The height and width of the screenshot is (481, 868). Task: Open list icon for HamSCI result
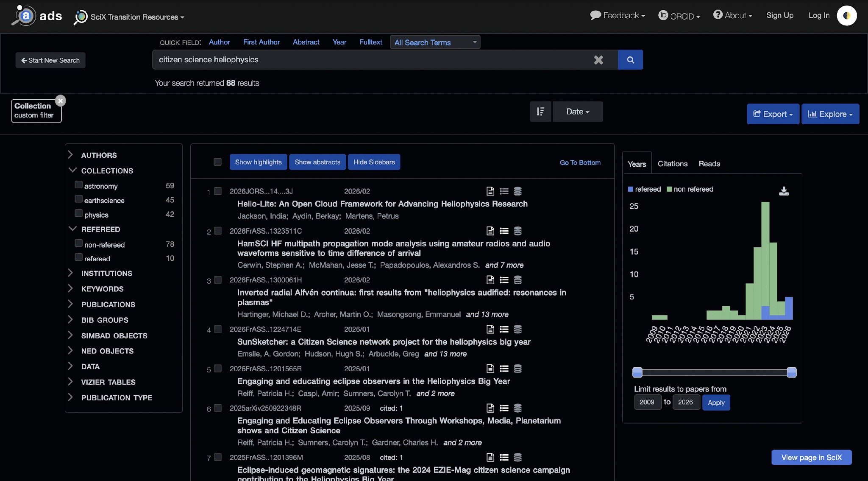(504, 231)
